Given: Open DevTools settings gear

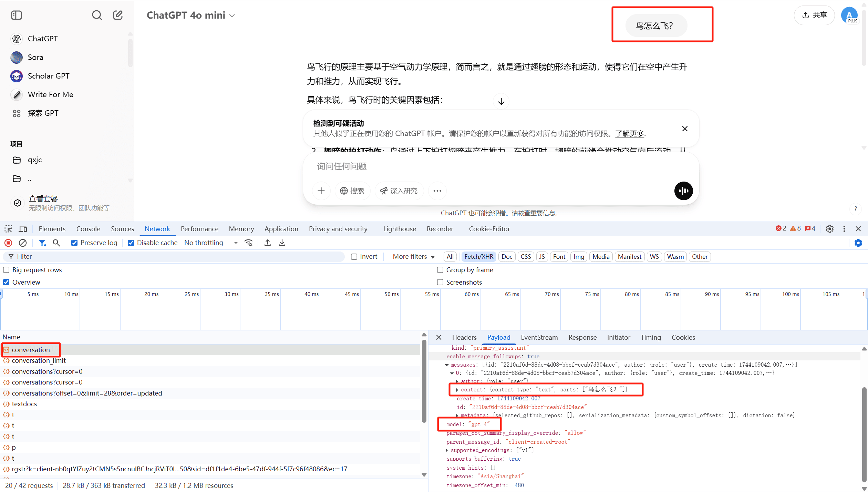Looking at the screenshot, I should [830, 229].
